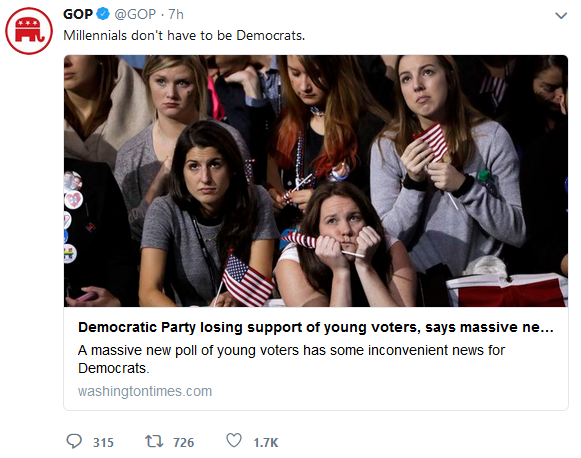
Task: Click the button pins on the black jacket
Action: (72, 216)
